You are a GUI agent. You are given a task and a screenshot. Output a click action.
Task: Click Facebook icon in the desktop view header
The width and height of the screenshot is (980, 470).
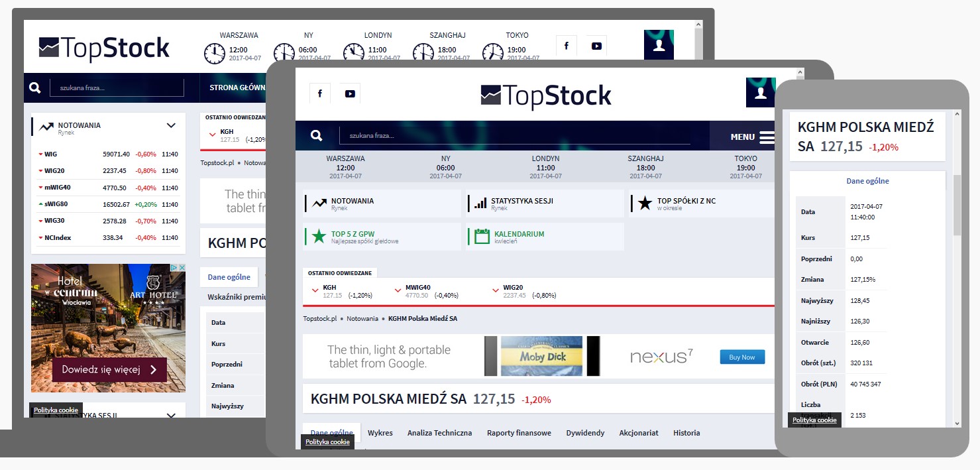point(566,46)
